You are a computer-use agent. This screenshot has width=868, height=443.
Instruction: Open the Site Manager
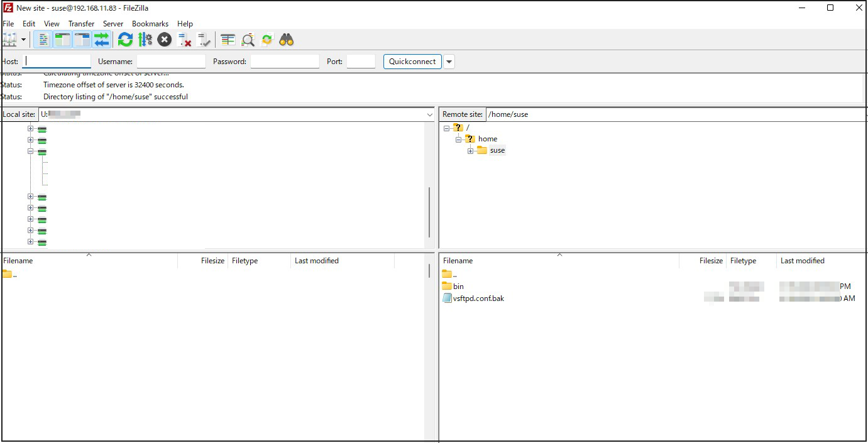(x=9, y=40)
